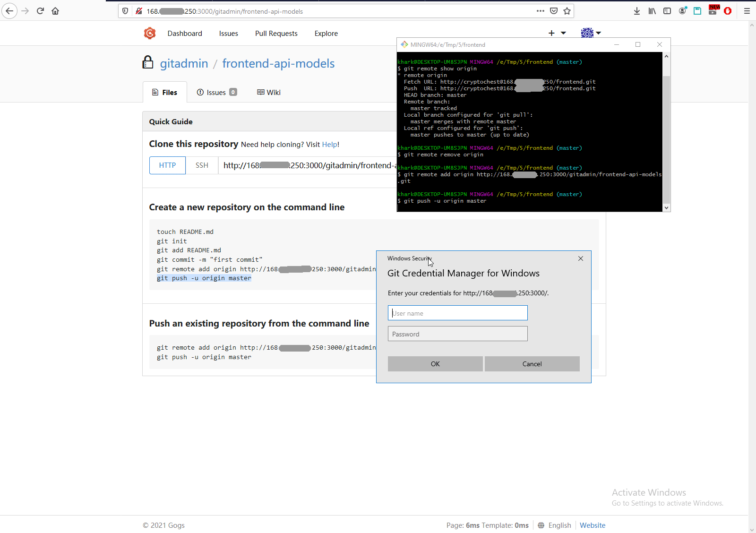Click the Gogs logo

(x=150, y=33)
